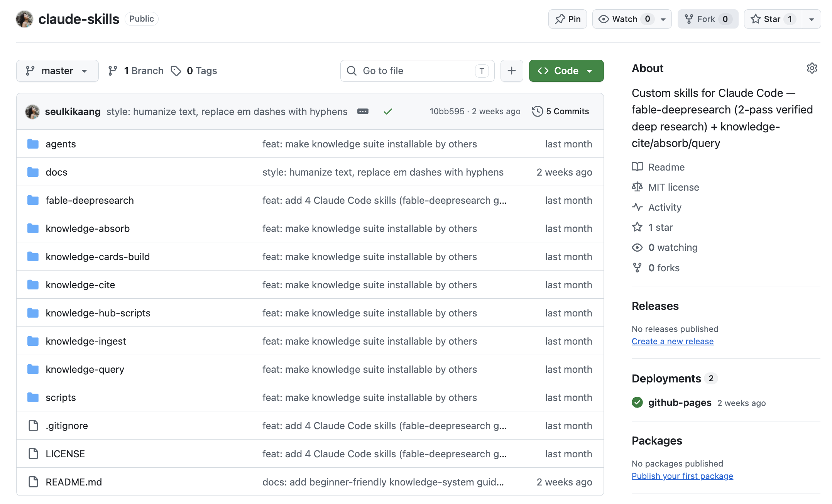Viewport: 832px width, 504px height.
Task: Click the docs folder icon
Action: [x=33, y=172]
